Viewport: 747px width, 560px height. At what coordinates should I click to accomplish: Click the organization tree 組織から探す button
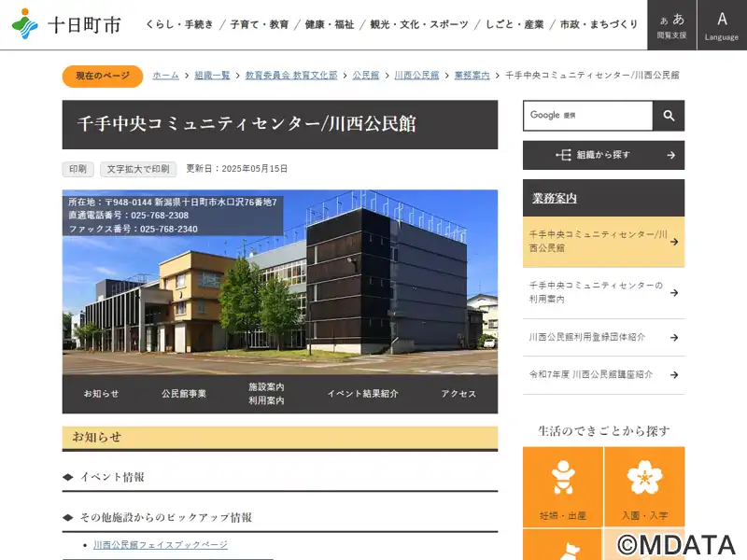[x=603, y=155]
